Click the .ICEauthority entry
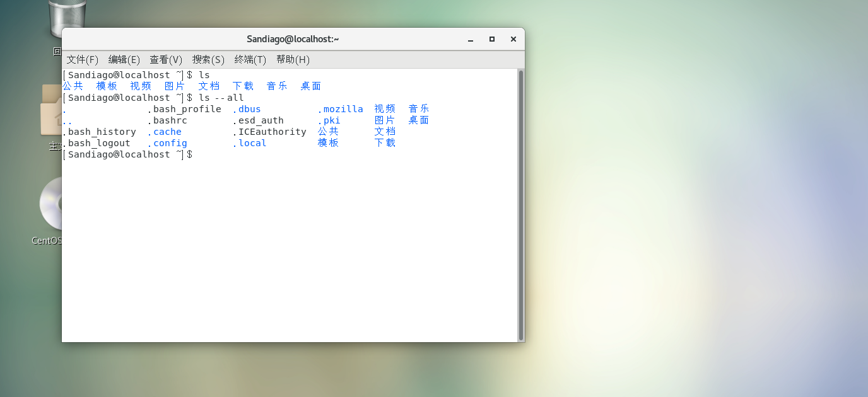Screen dimensions: 868x397 coord(269,132)
